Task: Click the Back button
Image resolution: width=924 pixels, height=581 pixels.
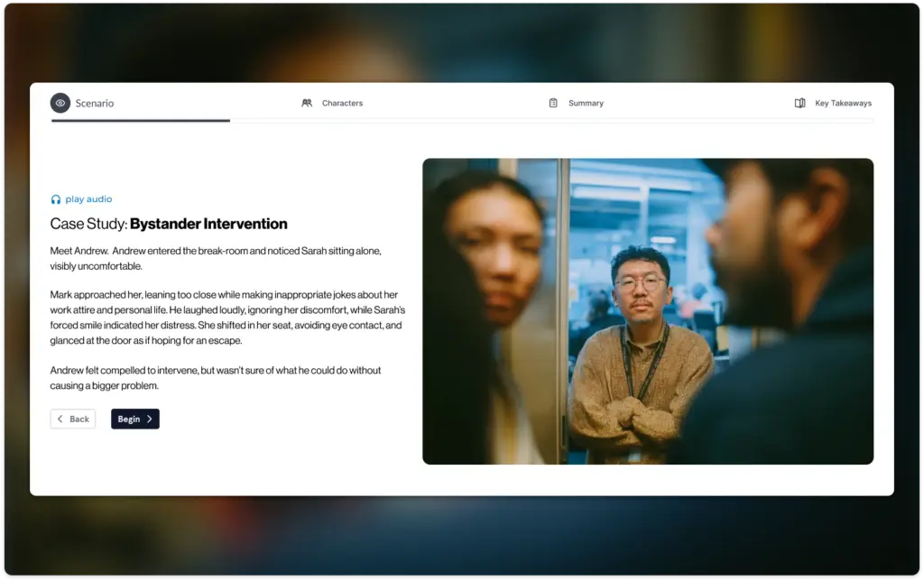Action: point(73,419)
